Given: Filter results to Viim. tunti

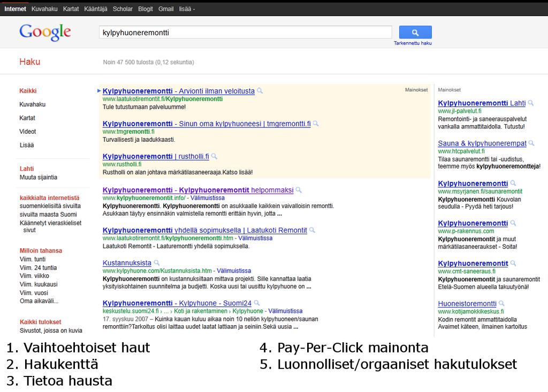Looking at the screenshot, I should (x=33, y=259).
